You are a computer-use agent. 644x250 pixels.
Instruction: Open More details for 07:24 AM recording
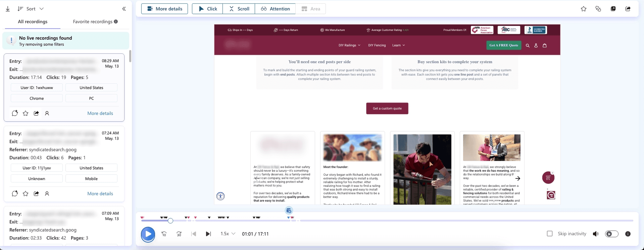[100, 194]
